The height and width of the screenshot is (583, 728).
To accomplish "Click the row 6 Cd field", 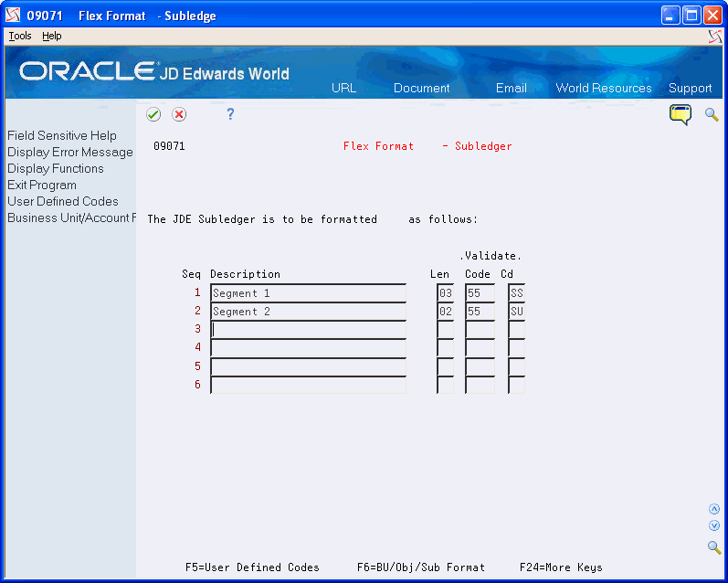I will click(516, 385).
